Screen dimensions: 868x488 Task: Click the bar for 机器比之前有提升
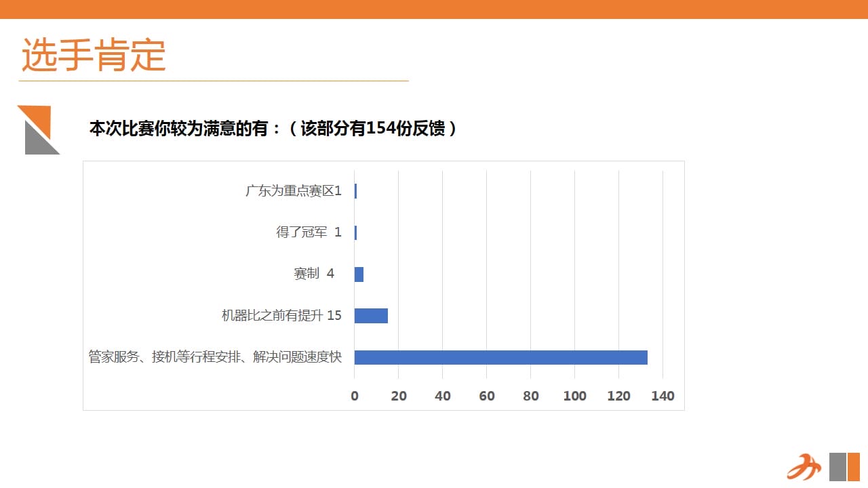point(371,316)
